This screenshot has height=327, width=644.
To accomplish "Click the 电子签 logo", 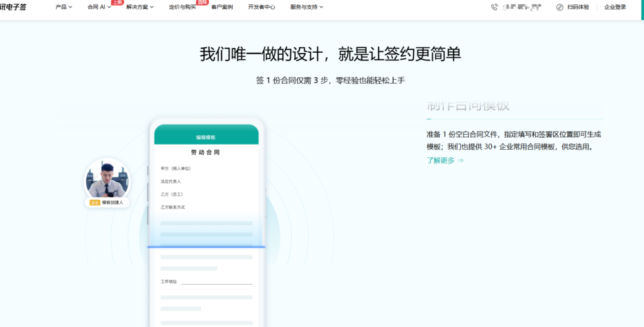I will pos(13,7).
